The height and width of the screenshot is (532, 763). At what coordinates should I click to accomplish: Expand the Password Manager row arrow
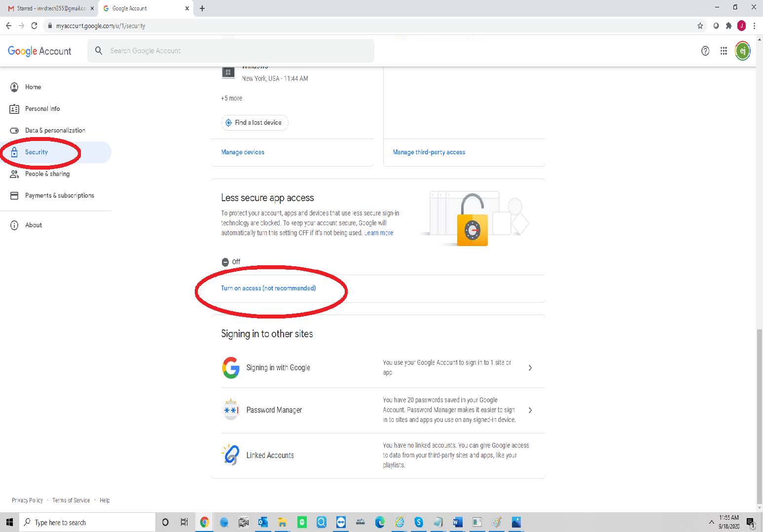pos(530,410)
